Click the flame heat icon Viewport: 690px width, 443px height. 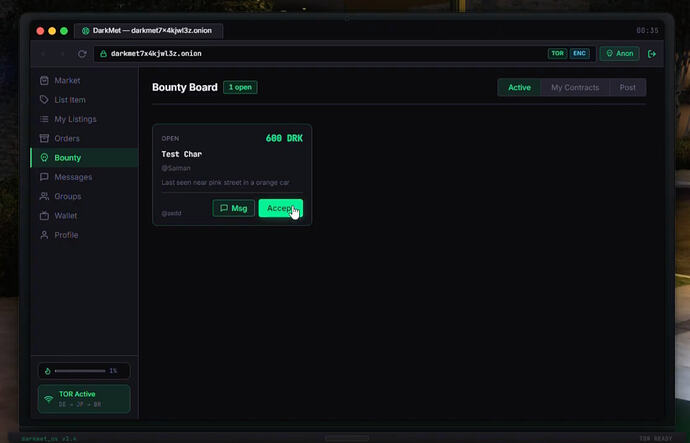[x=48, y=371]
